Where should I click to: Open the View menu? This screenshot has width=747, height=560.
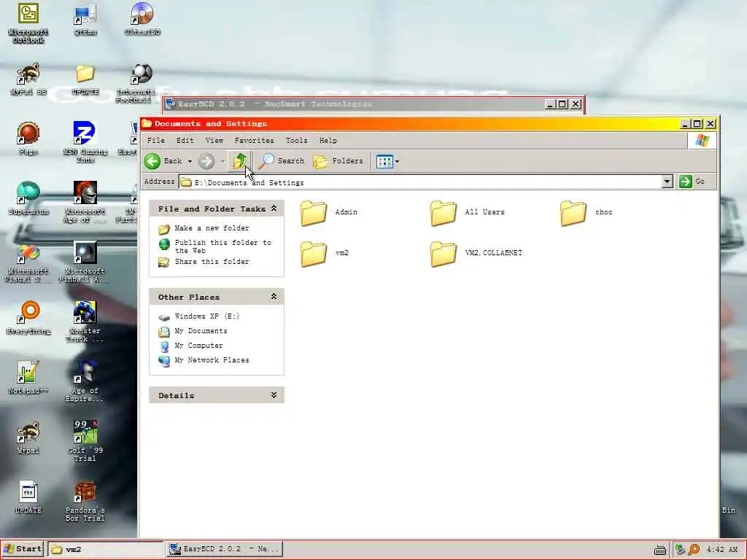click(x=214, y=141)
